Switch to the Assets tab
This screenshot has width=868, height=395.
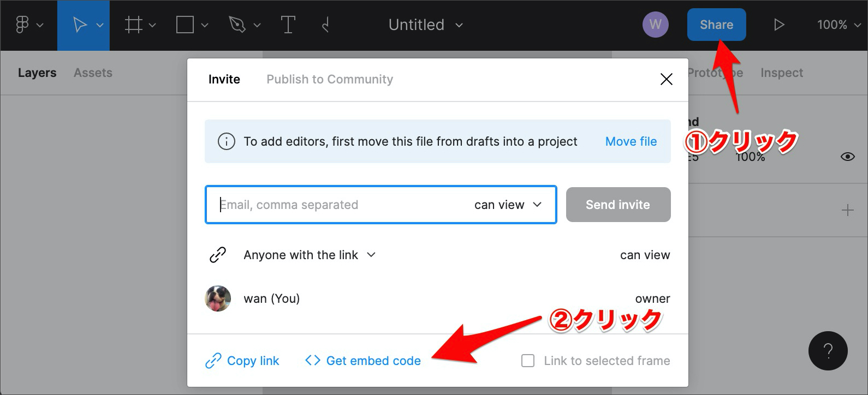tap(93, 73)
